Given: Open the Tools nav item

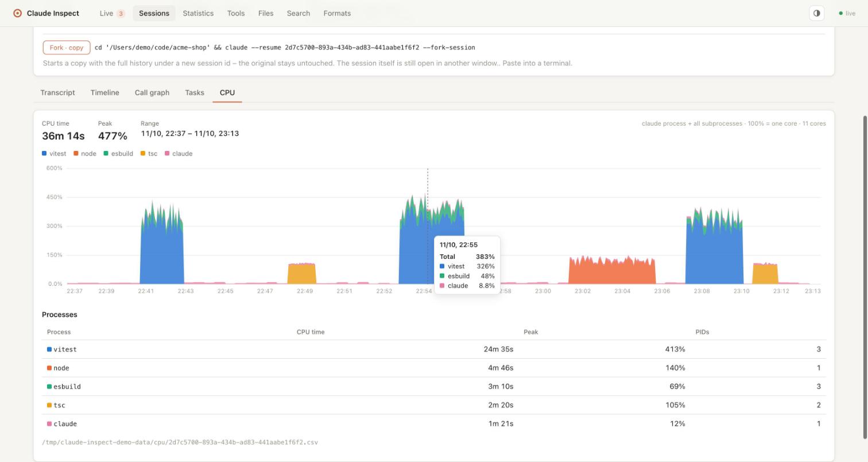Looking at the screenshot, I should point(236,13).
